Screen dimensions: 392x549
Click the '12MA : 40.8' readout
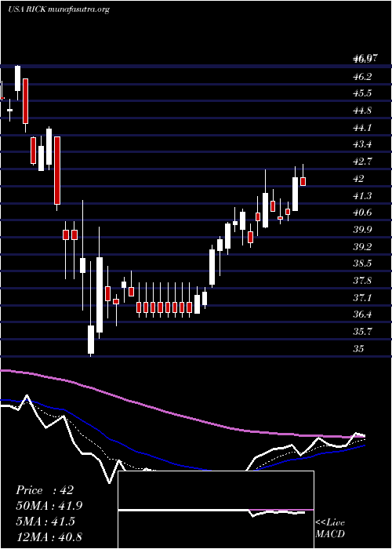(x=49, y=537)
